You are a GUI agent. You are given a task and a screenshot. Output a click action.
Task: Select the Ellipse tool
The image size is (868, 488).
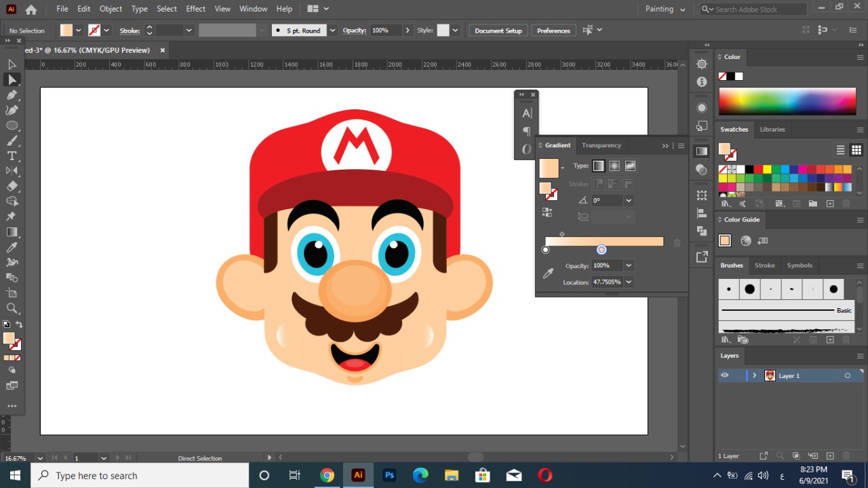coord(12,126)
